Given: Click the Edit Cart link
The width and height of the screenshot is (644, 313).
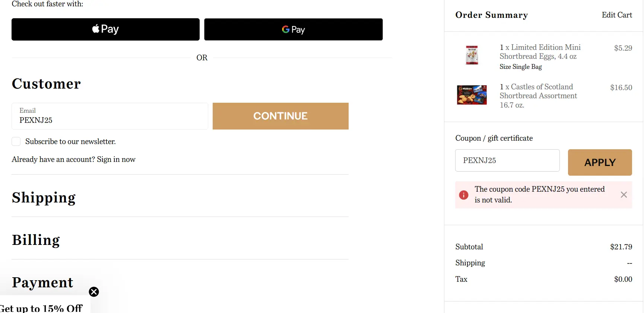Looking at the screenshot, I should (616, 15).
